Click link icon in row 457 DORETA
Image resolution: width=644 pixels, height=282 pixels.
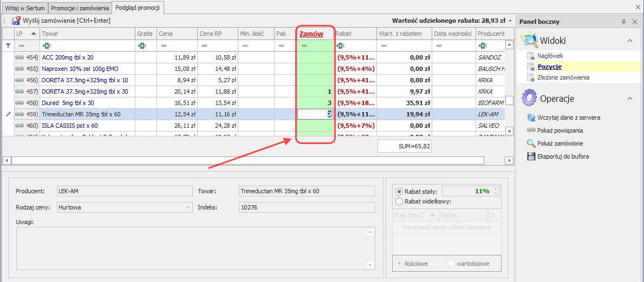[19, 91]
